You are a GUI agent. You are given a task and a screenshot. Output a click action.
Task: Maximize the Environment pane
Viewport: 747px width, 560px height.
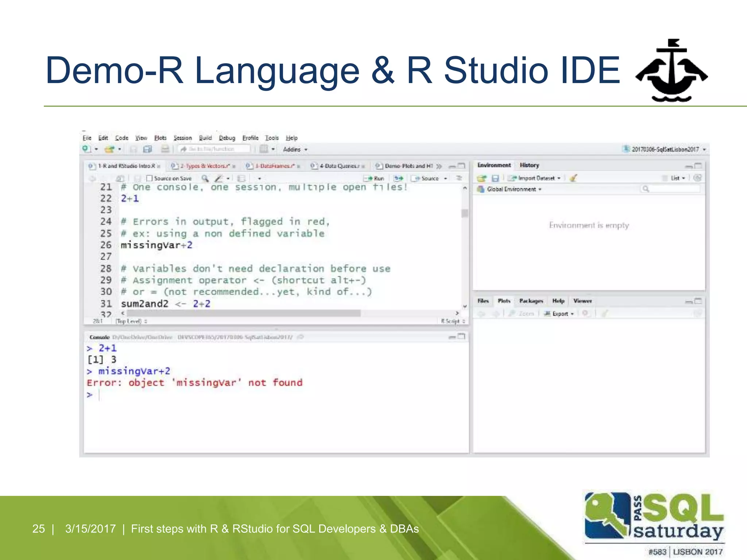(698, 166)
